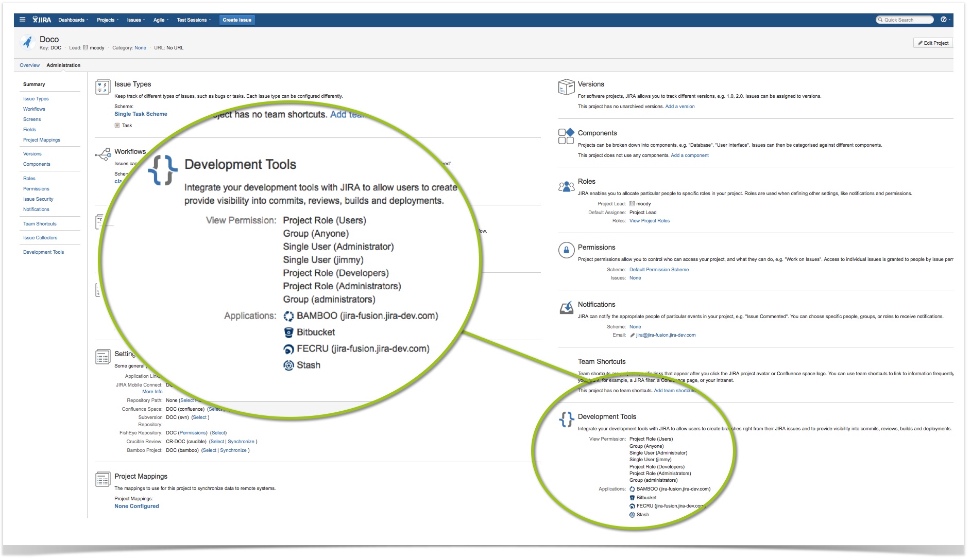Click the Project Mappings section icon

click(x=103, y=479)
